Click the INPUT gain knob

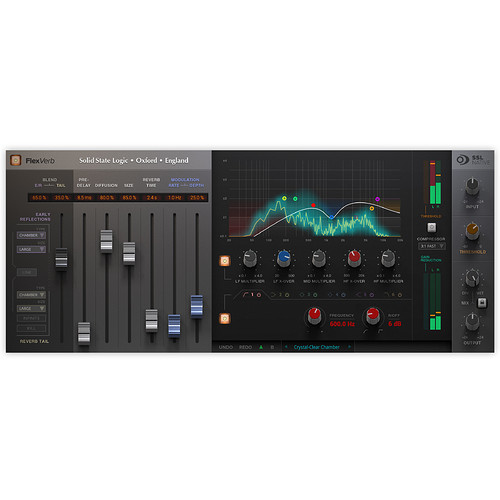click(472, 186)
